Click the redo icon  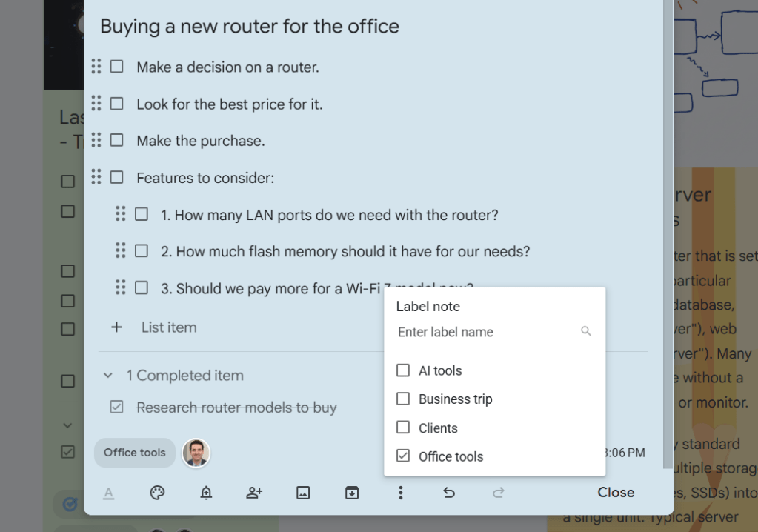499,493
